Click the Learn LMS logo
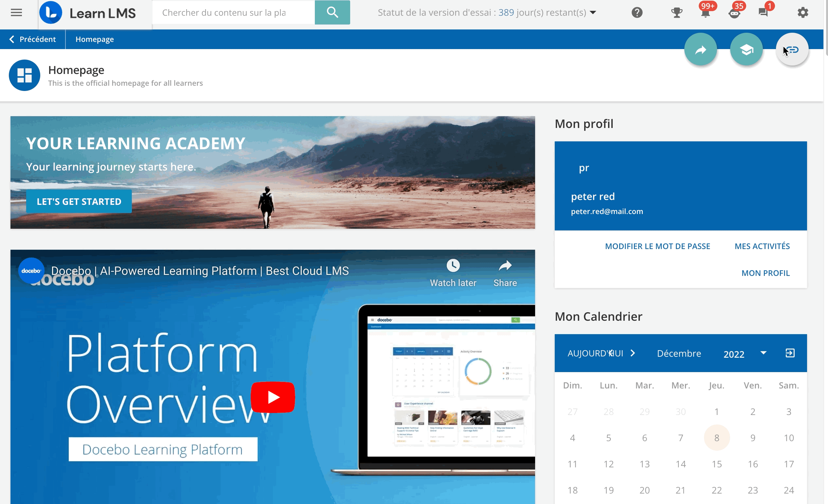Viewport: 828px width, 504px height. 88,13
